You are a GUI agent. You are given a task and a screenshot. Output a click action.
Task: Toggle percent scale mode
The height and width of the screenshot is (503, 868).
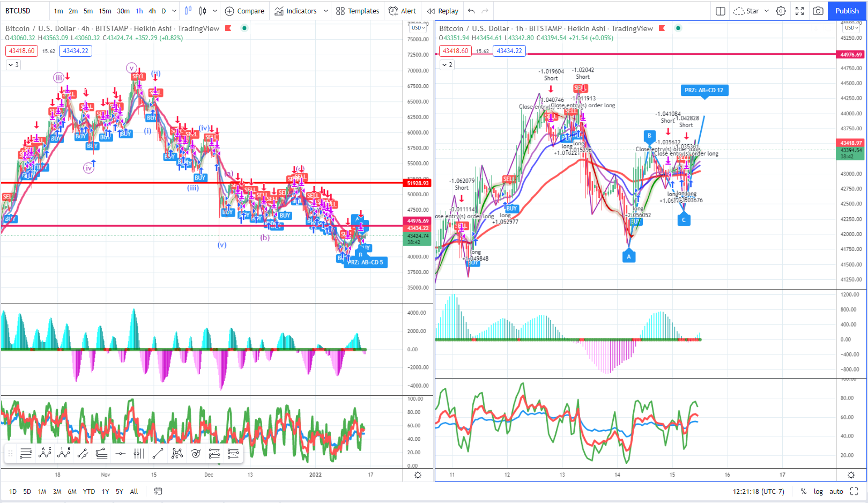803,491
